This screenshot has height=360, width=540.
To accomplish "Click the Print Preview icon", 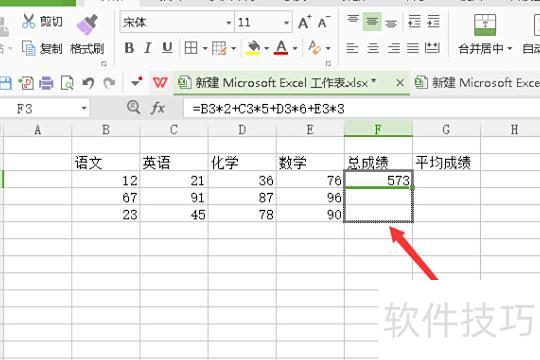I will pyautogui.click(x=67, y=83).
